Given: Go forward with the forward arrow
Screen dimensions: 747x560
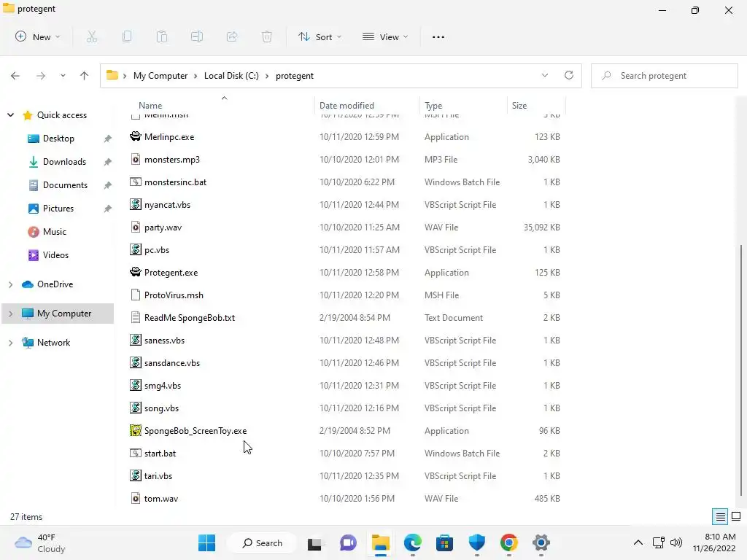Looking at the screenshot, I should click(41, 76).
